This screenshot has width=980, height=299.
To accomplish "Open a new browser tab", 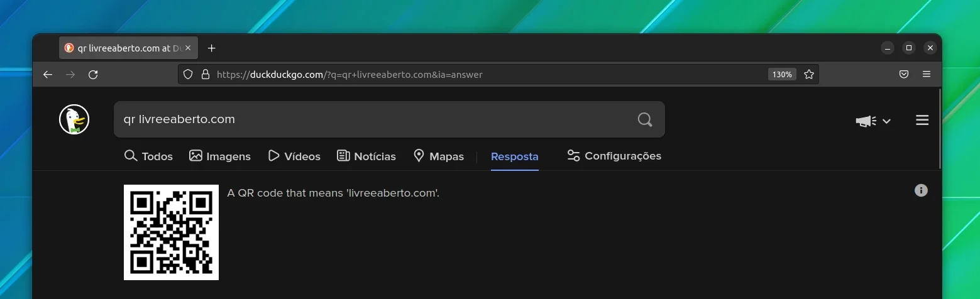I will coord(211,48).
